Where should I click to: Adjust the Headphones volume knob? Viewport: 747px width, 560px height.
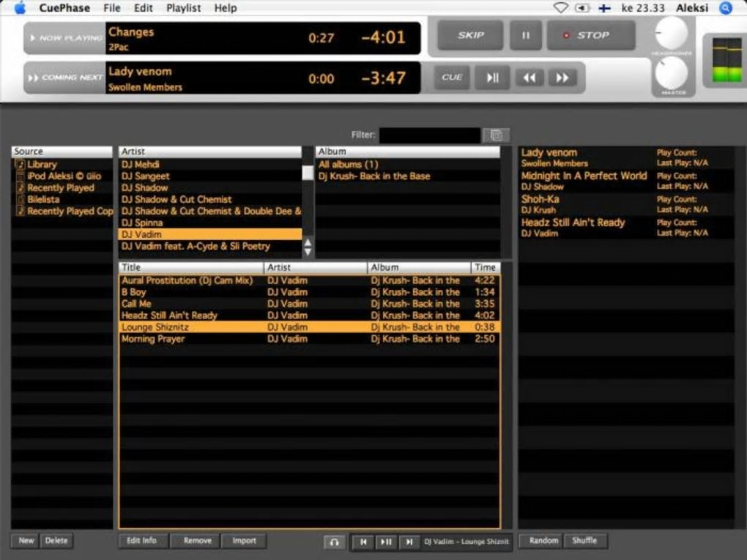[x=672, y=33]
